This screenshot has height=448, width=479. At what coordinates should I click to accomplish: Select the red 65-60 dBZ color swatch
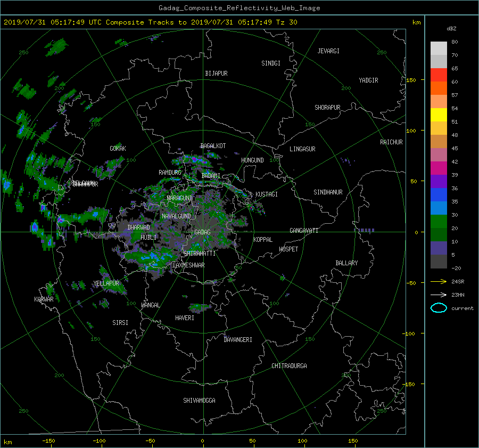tap(439, 75)
